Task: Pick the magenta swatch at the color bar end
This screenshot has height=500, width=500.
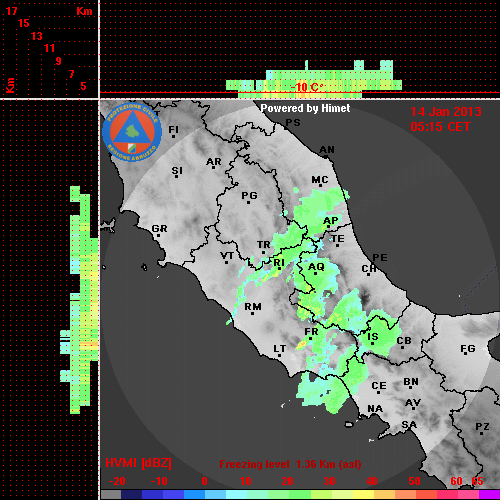Action: (x=490, y=494)
